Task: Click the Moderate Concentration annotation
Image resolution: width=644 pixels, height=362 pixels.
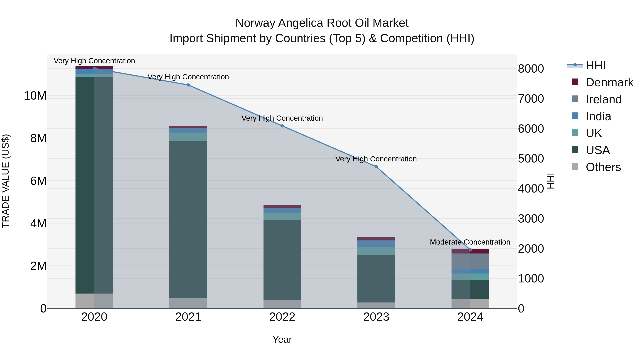Action: click(x=470, y=242)
